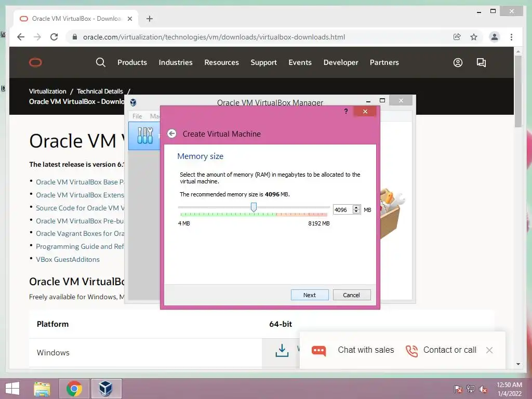Image resolution: width=532 pixels, height=399 pixels.
Task: Open the Events menu
Action: pos(300,62)
